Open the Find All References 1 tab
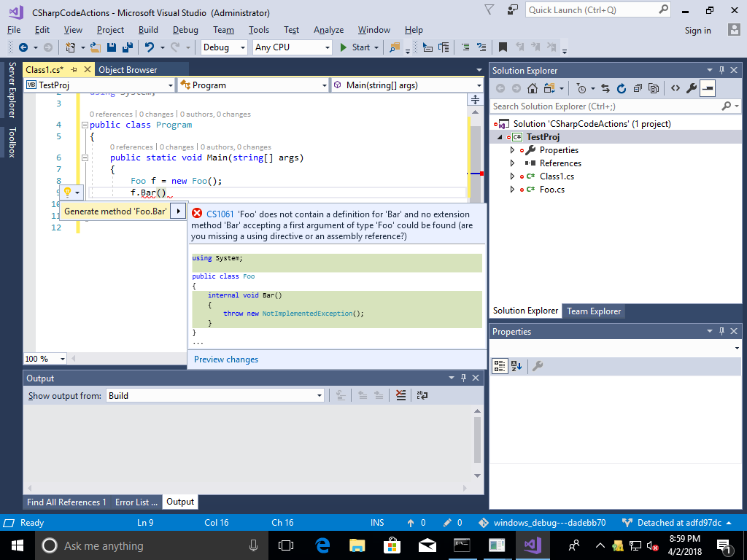The height and width of the screenshot is (560, 747). pos(66,502)
